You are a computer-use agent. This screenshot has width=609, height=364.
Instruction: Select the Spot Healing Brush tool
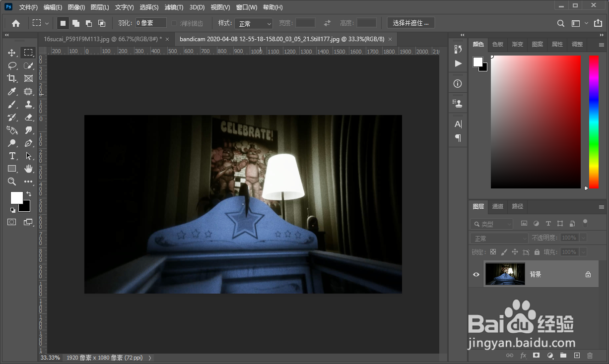pos(28,91)
